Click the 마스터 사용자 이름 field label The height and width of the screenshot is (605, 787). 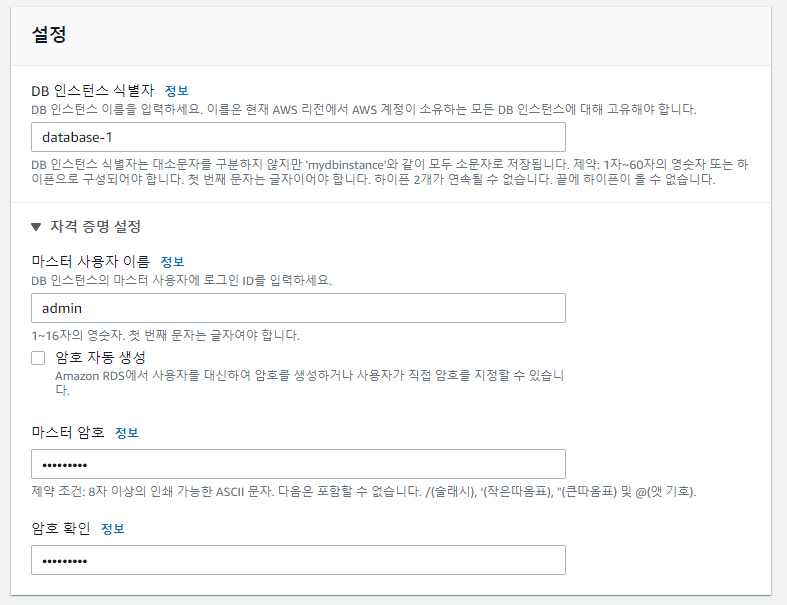[90, 261]
